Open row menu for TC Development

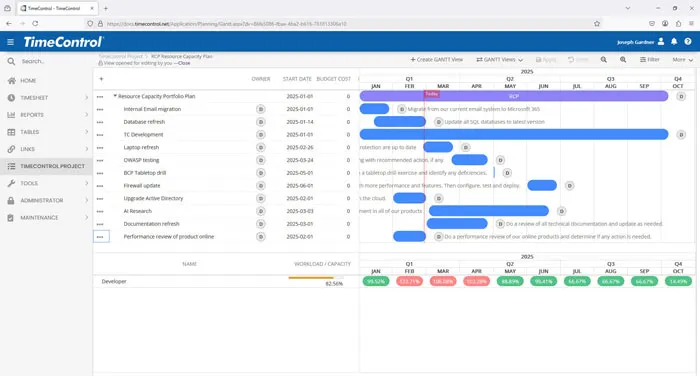pyautogui.click(x=100, y=135)
